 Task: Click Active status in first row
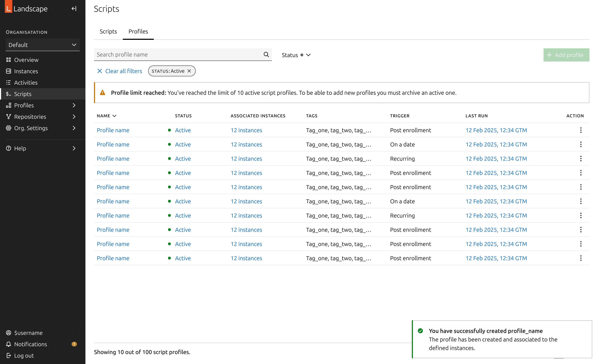183,130
